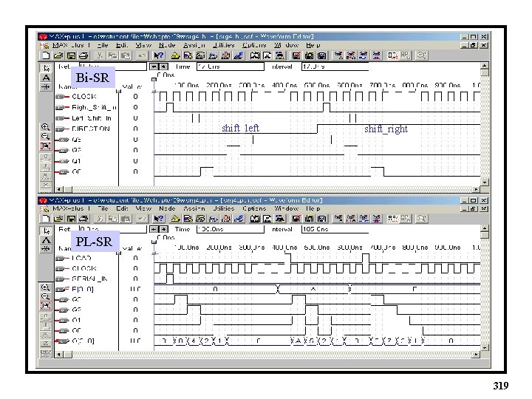Click horizontal scrollbar right arrow in Bi-SR window

[477, 189]
